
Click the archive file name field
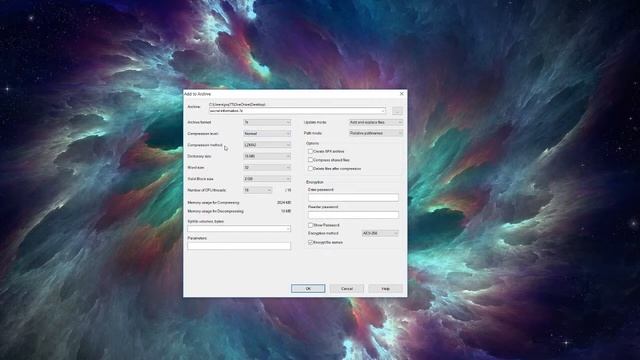pos(297,111)
